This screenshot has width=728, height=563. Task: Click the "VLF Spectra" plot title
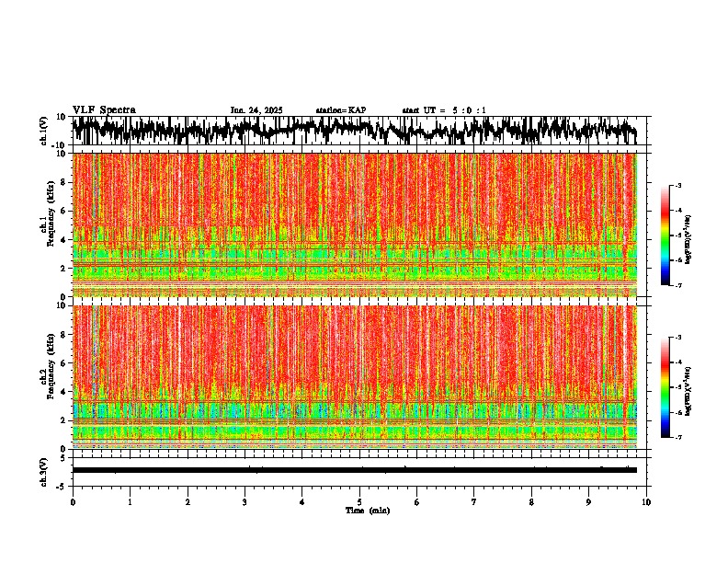[104, 110]
